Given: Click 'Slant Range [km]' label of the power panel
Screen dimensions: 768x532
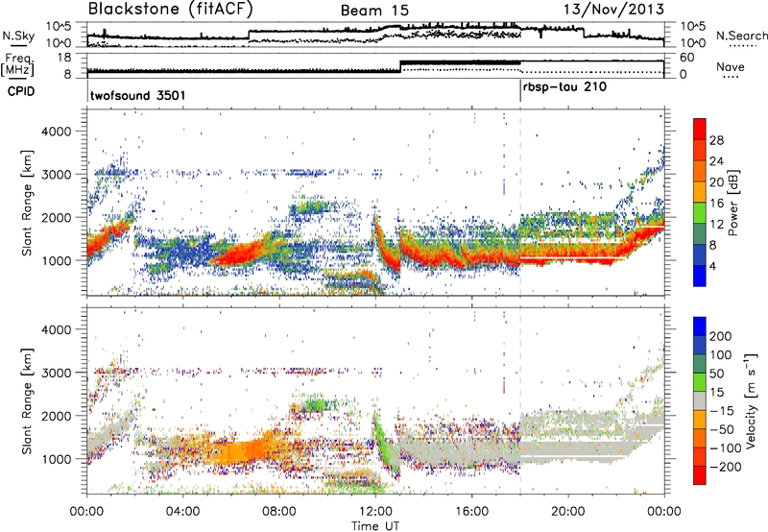Looking at the screenshot, I should 27,203.
